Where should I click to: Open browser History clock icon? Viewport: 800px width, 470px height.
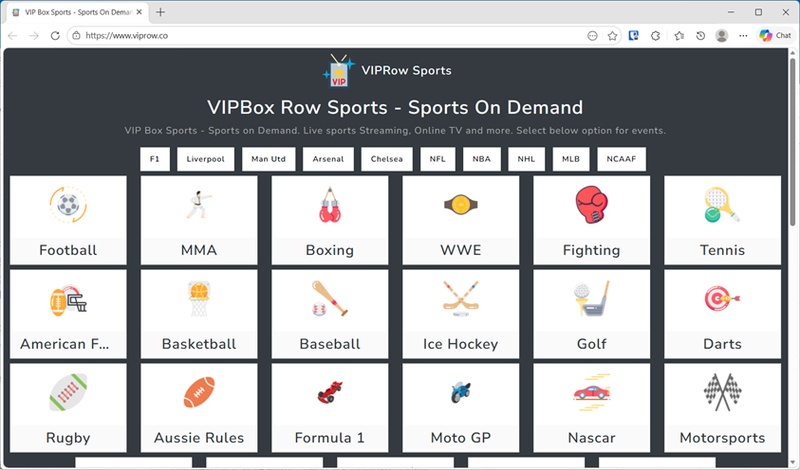[x=701, y=36]
